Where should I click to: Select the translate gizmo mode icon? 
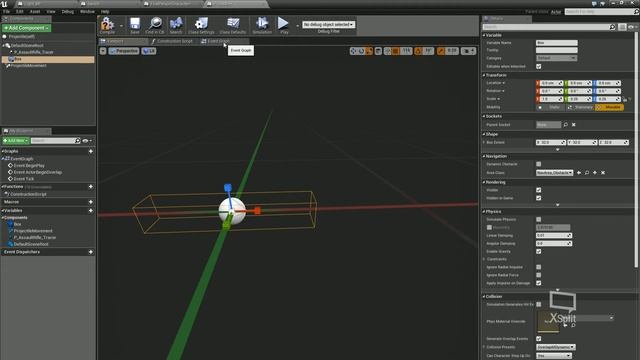(x=353, y=51)
